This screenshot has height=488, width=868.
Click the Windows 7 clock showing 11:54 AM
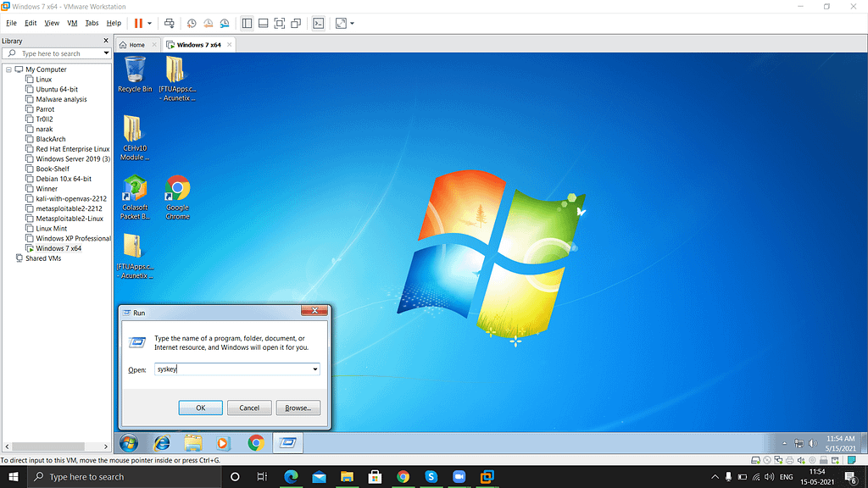coord(840,443)
